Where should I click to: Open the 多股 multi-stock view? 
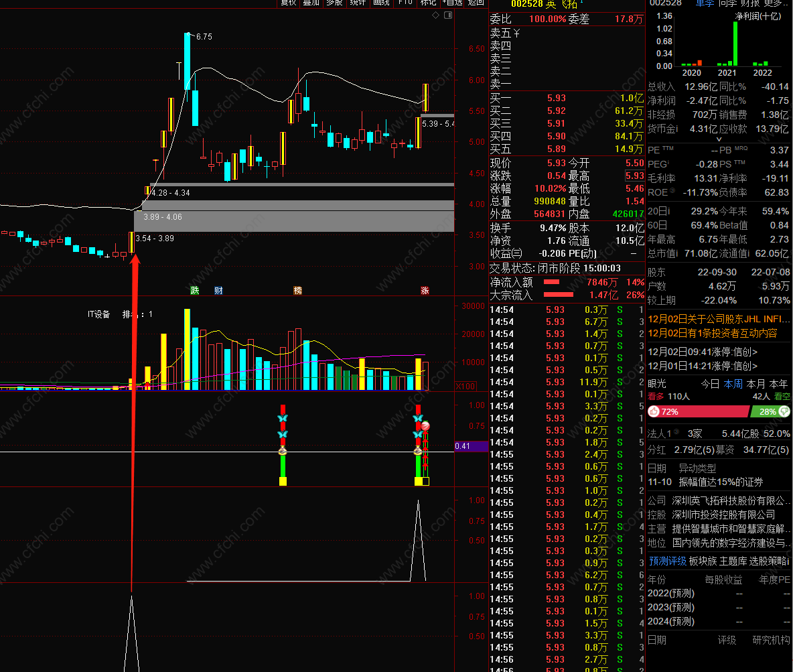coord(334,3)
